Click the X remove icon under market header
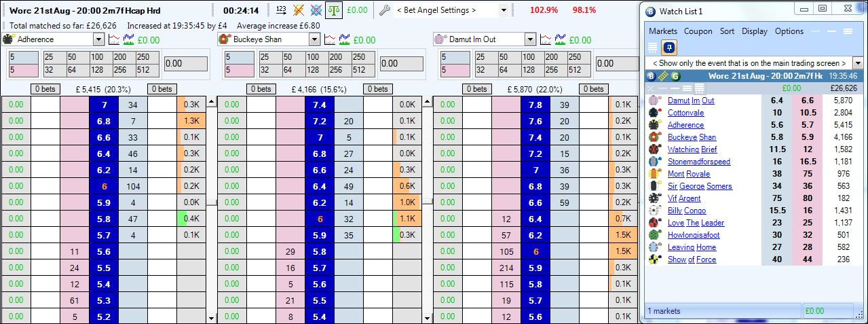868x324 pixels. (651, 88)
